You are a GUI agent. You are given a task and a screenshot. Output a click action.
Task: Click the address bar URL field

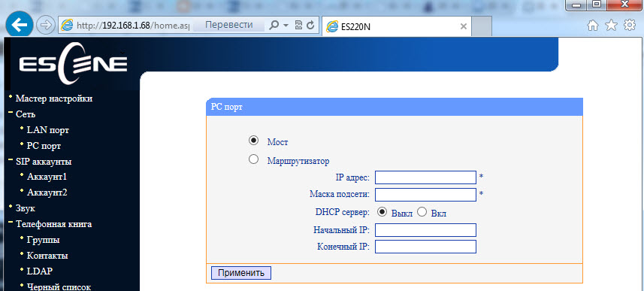click(x=133, y=26)
